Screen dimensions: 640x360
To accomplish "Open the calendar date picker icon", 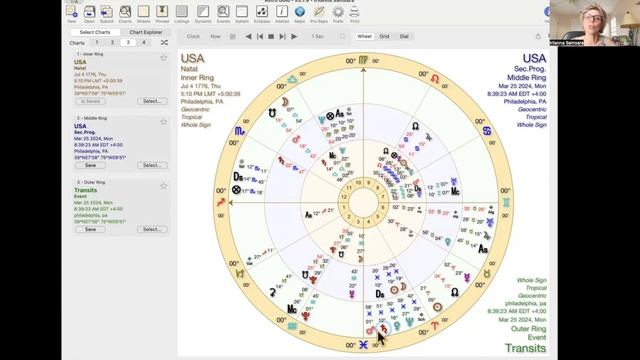I will (x=233, y=36).
